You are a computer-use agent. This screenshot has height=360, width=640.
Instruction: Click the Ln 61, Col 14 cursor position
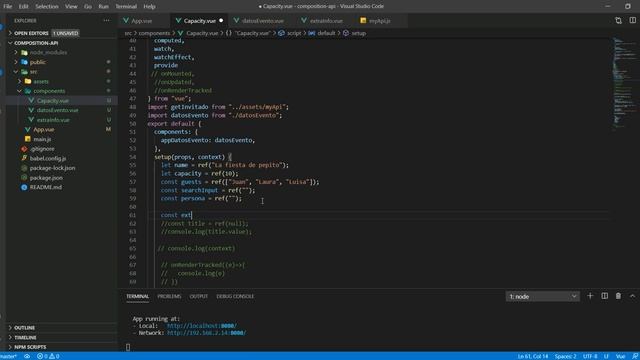click(x=533, y=356)
